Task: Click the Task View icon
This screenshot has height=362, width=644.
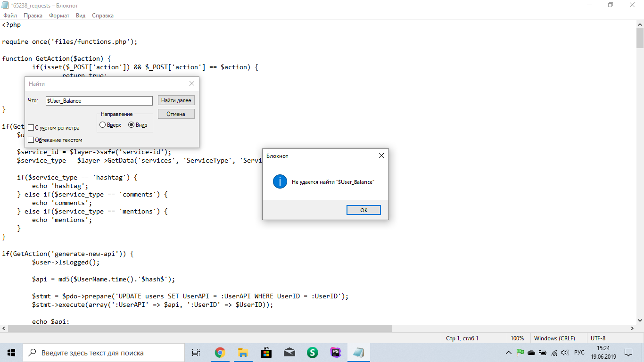Action: point(196,353)
